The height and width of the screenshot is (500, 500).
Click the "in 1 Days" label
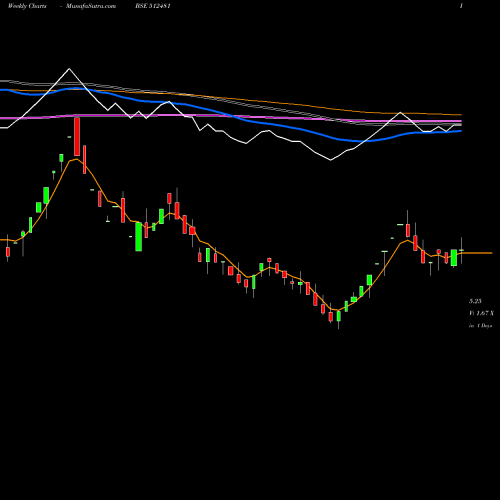[x=481, y=326]
